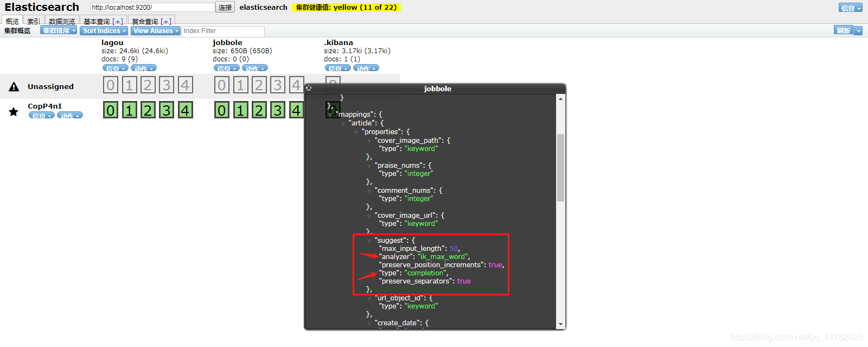Screen dimensions: 868x347
Task: Open .kibana index 信息 dropdown
Action: (x=338, y=68)
